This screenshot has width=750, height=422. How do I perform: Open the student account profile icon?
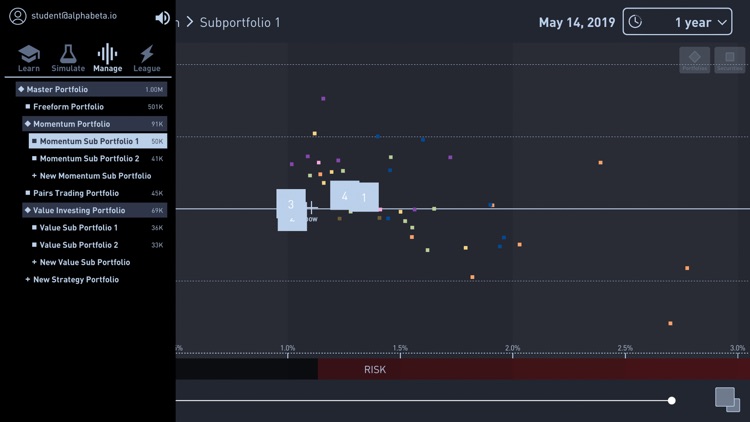point(18,16)
